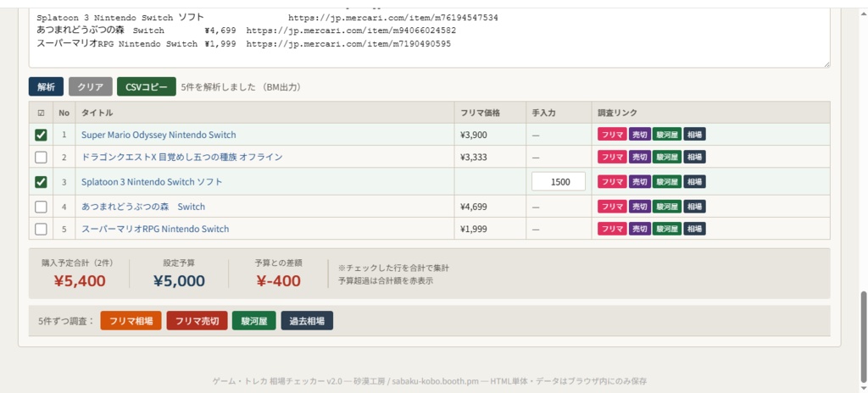The width and height of the screenshot is (868, 393).
Task: Click the 購入予定合計 total ¥5,400
Action: tap(80, 281)
